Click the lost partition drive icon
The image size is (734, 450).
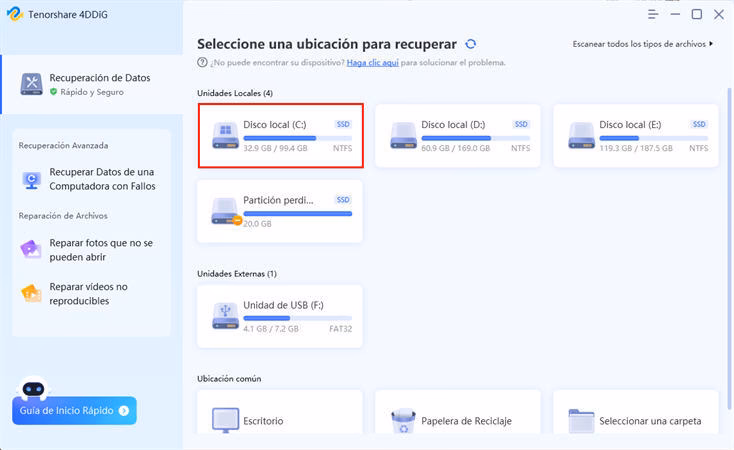[x=226, y=211]
